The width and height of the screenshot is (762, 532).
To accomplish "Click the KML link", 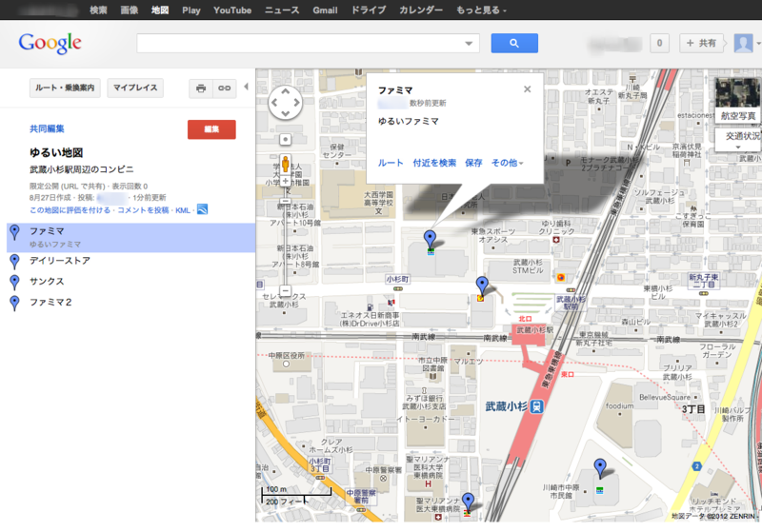I will tap(183, 210).
